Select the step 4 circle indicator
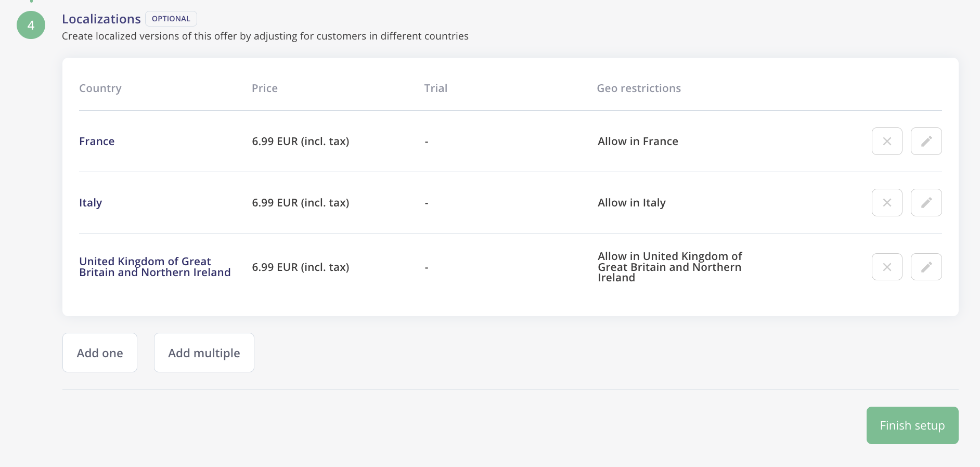Viewport: 980px width, 467px height. pyautogui.click(x=31, y=25)
